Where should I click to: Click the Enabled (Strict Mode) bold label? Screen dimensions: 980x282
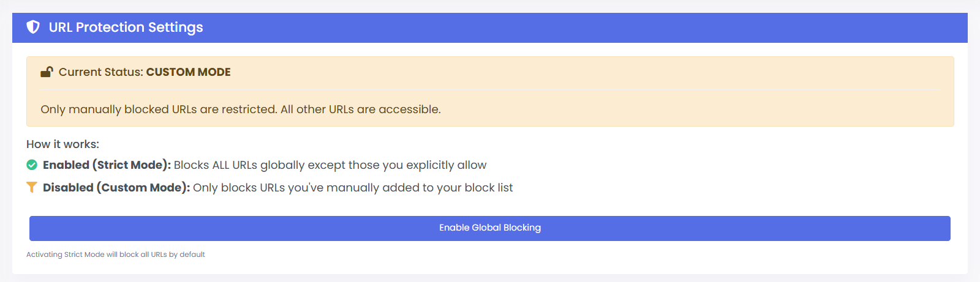pos(107,165)
